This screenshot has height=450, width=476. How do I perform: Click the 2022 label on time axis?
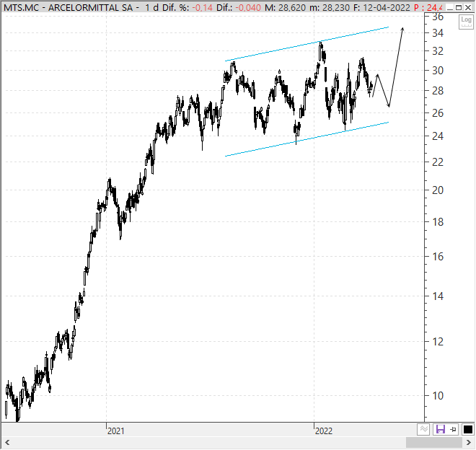click(324, 431)
